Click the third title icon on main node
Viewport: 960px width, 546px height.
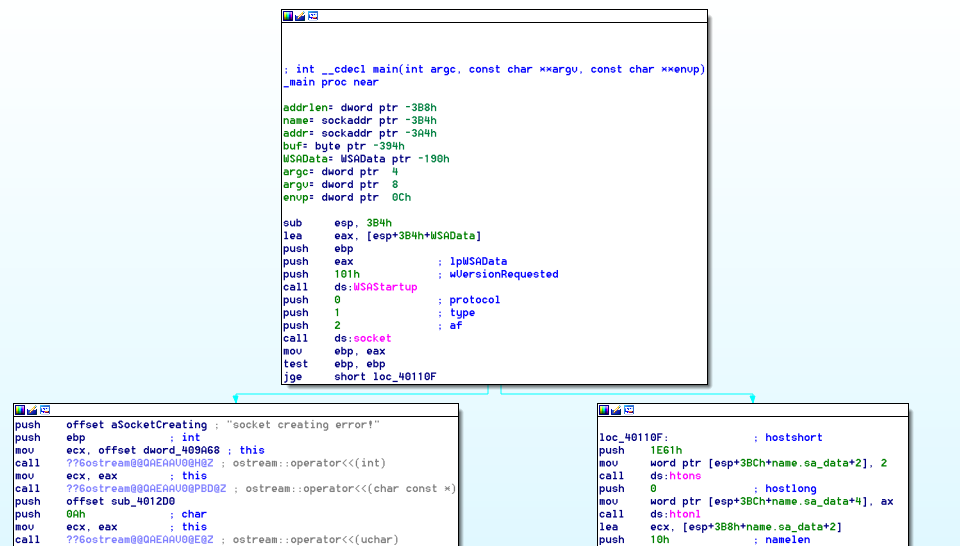(313, 16)
